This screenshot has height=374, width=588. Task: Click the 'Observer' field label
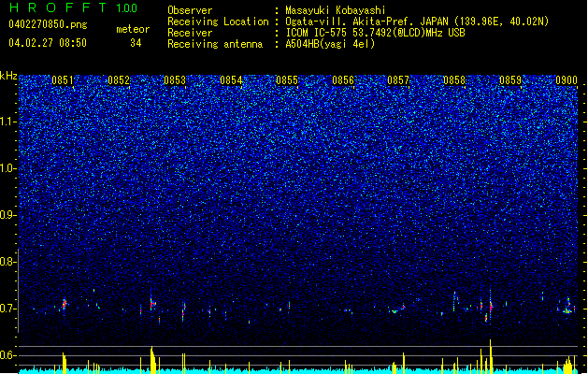click(x=190, y=10)
